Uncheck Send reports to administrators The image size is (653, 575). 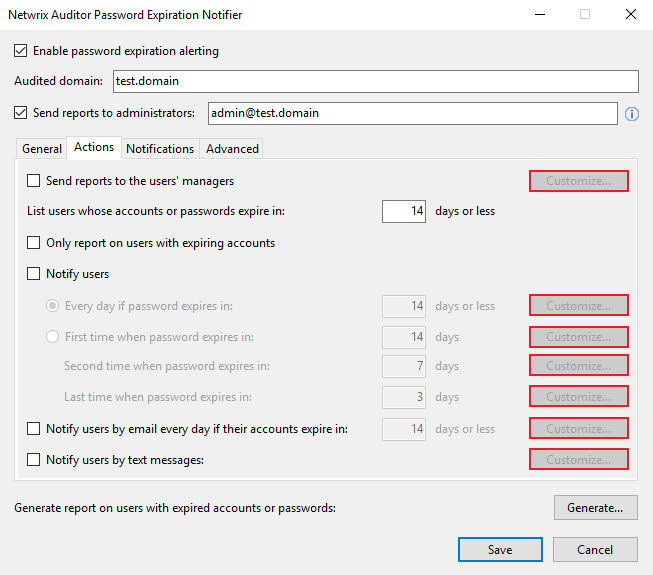coord(22,114)
